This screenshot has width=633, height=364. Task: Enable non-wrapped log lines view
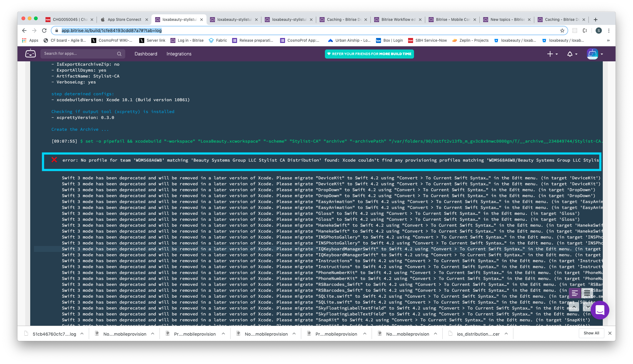[575, 293]
